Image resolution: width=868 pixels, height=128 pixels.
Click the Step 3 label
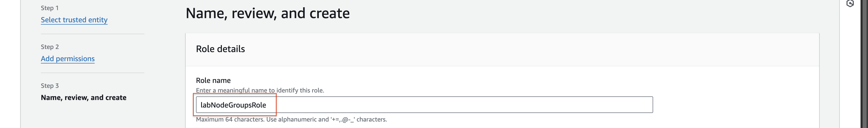pyautogui.click(x=50, y=86)
